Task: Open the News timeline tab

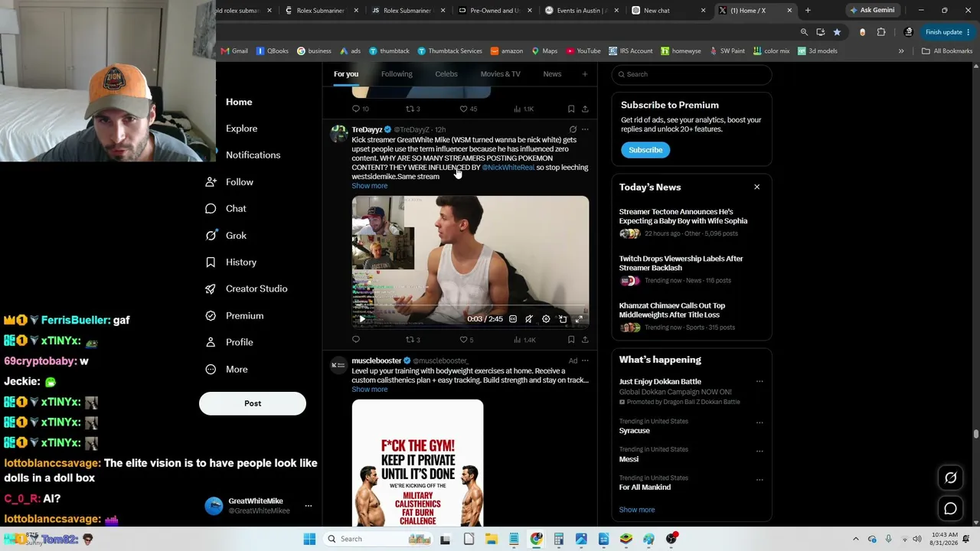Action: tap(552, 74)
